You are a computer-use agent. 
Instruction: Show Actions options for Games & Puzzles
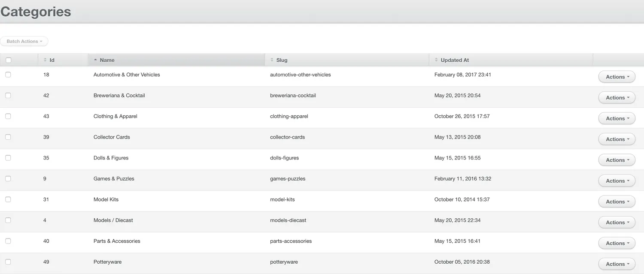point(617,181)
